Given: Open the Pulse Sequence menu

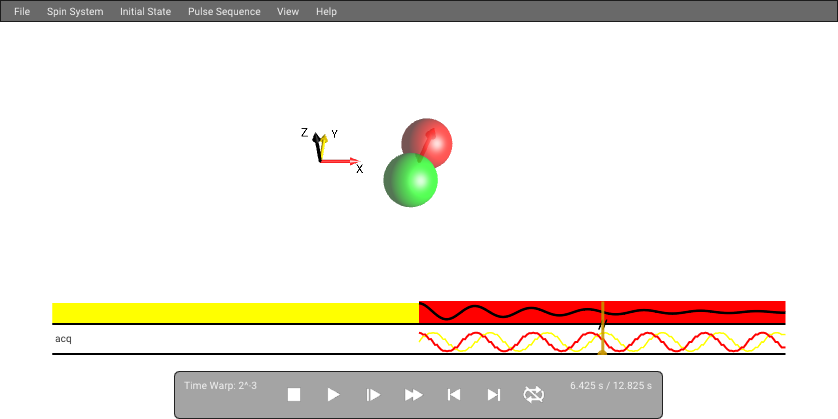Looking at the screenshot, I should [x=224, y=11].
